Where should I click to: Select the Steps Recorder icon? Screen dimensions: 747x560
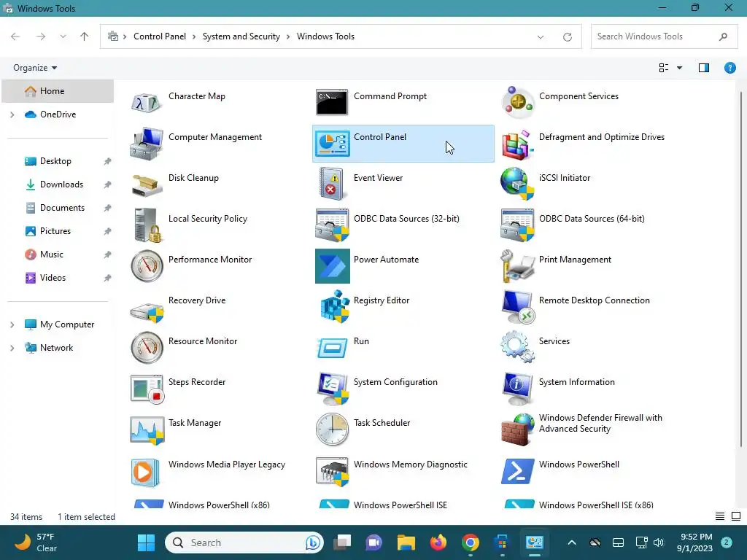click(x=147, y=389)
